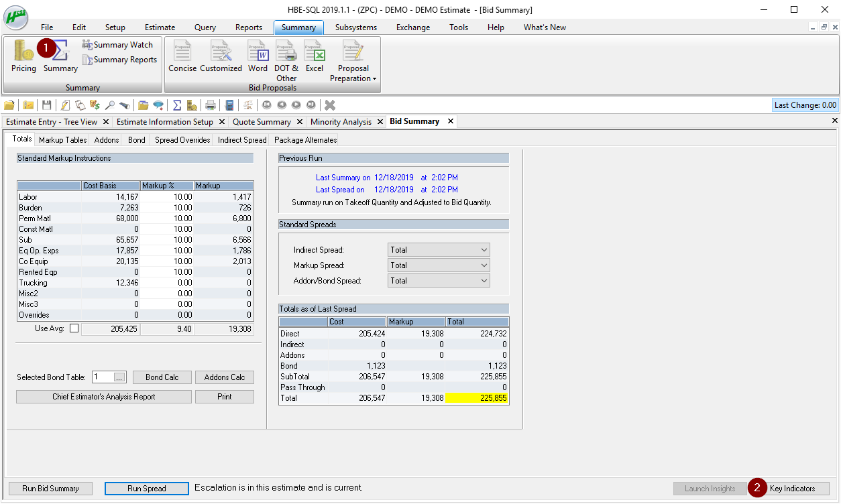Click the Selected Bond Table input field
This screenshot has height=504, width=841.
(x=104, y=377)
